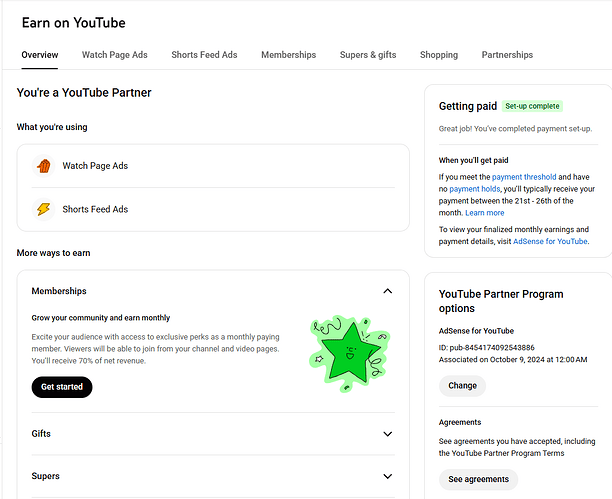Click the AdSense ID pub-8454174092543886
Viewport: 612px width, 499px height.
click(487, 348)
